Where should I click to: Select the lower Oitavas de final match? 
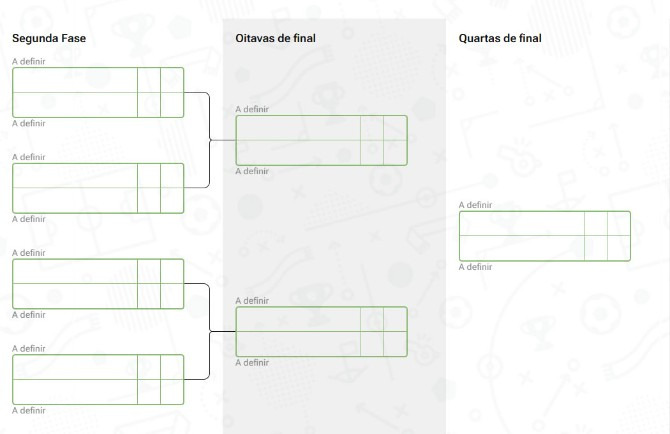coord(321,332)
